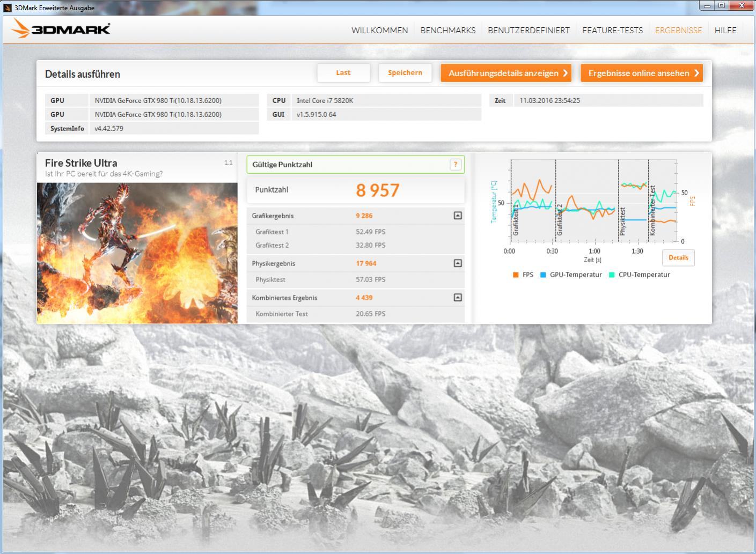Click Ausführungsdetails anzeigen
This screenshot has width=756, height=554.
tap(506, 73)
